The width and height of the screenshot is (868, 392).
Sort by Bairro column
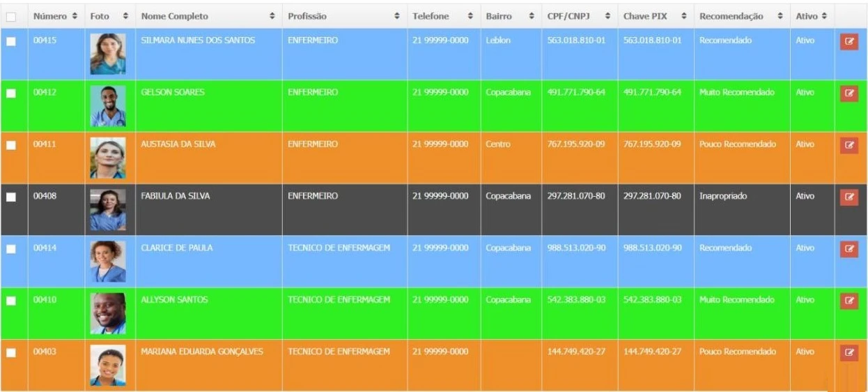point(511,16)
